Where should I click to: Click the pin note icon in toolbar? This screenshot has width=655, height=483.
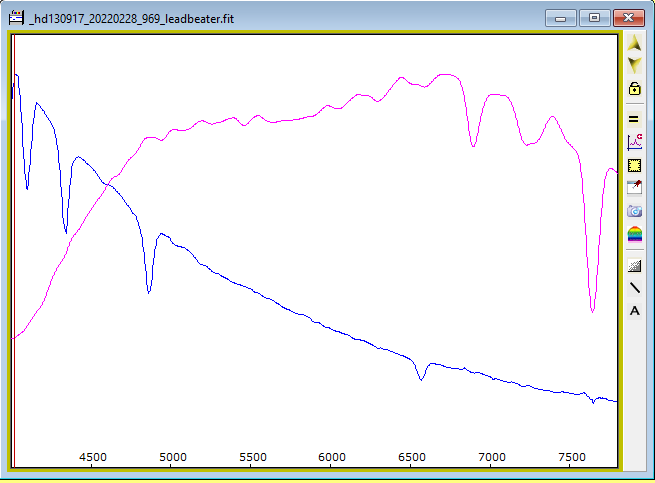pos(634,188)
